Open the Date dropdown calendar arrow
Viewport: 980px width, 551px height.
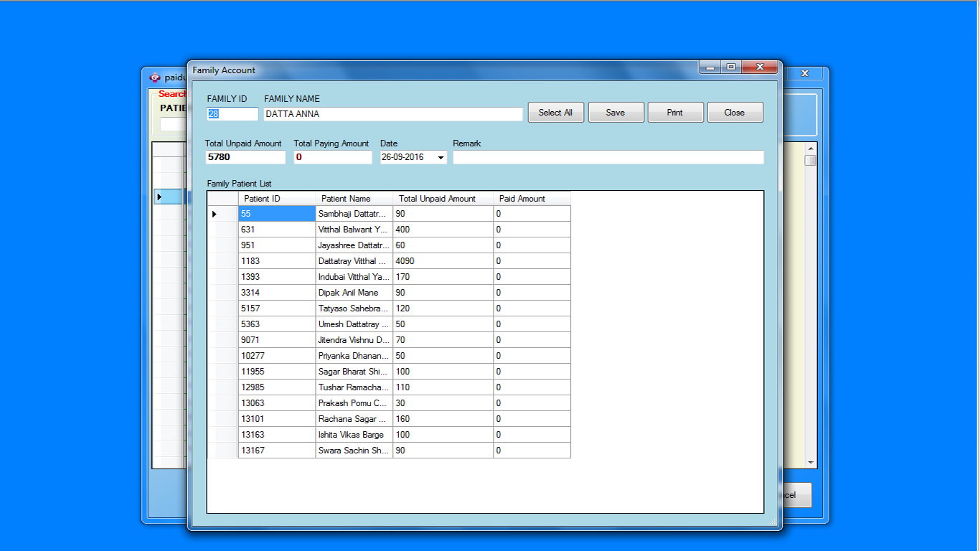[440, 157]
